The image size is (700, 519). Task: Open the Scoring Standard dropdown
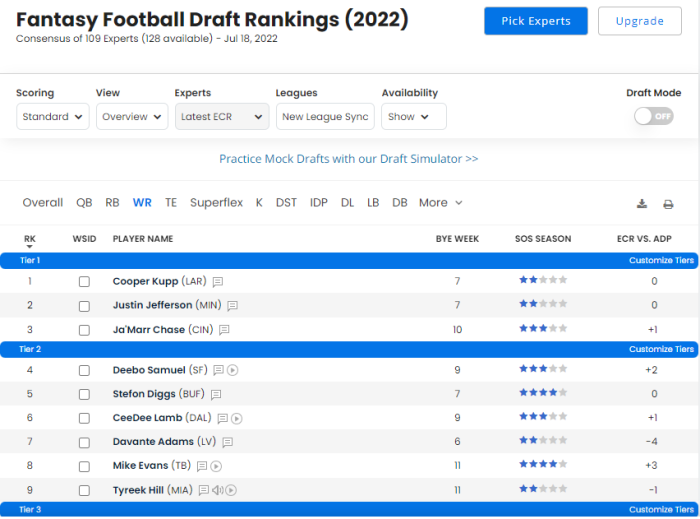(x=53, y=117)
